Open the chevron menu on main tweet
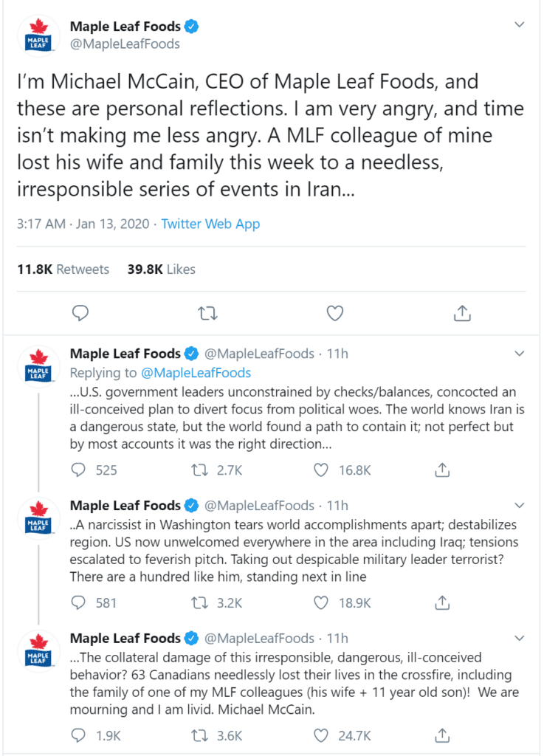 [x=519, y=24]
